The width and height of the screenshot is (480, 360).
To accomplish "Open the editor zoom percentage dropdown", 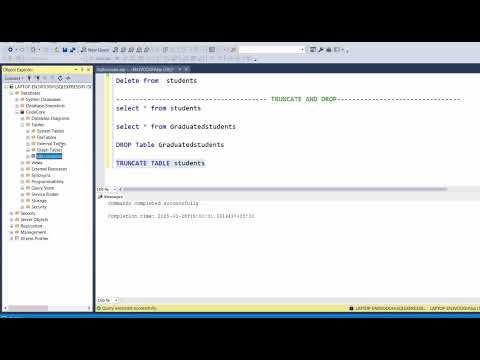I will [x=115, y=189].
